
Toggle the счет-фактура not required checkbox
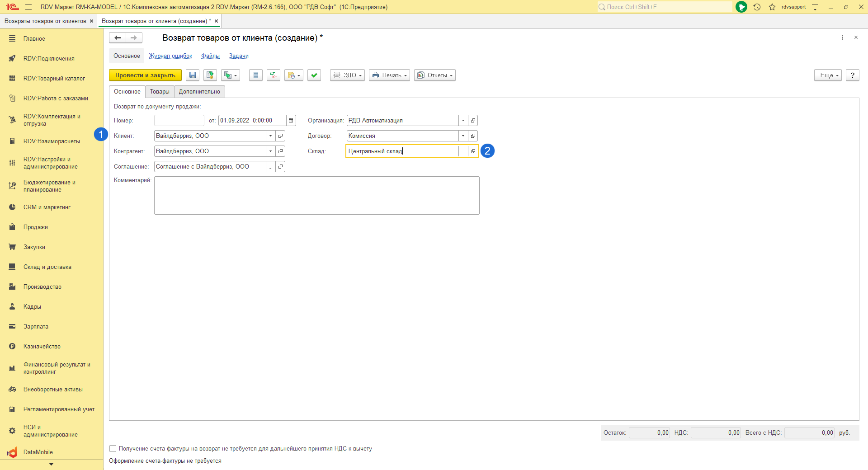(113, 449)
